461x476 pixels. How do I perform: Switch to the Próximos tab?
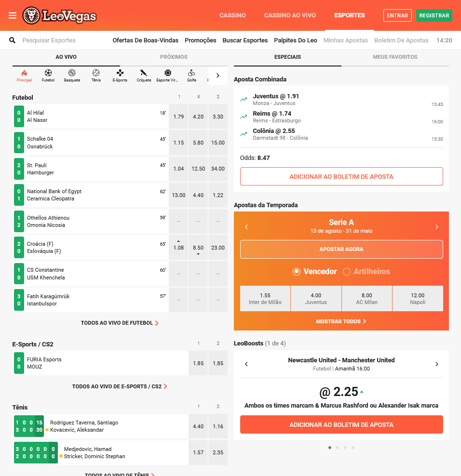click(174, 57)
